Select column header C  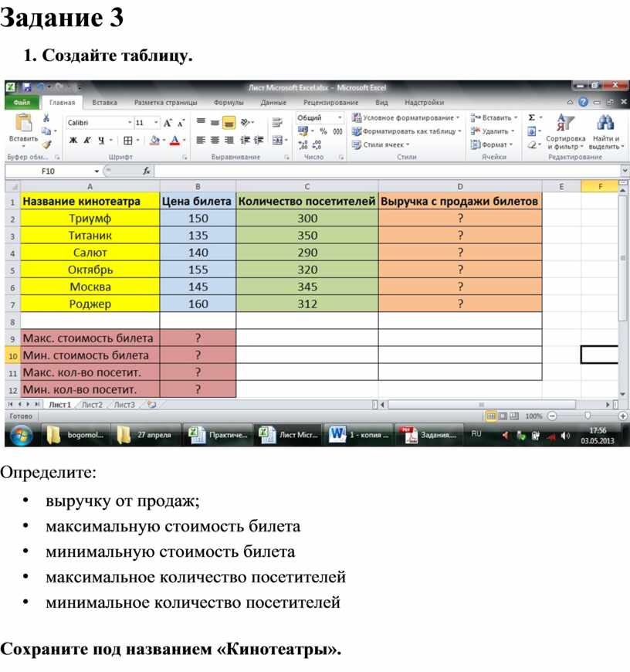(307, 186)
